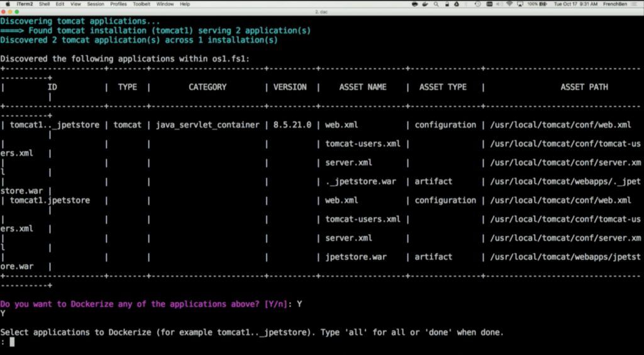Click the ASSET NAME column header

tap(363, 87)
